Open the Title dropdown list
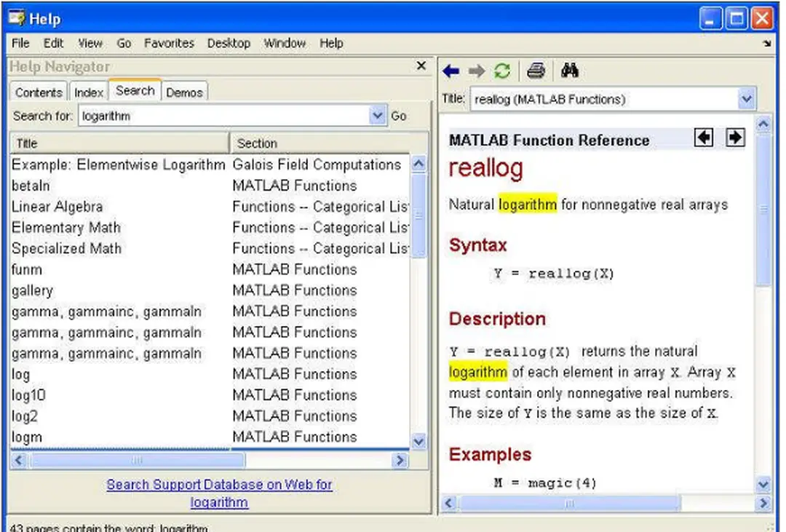The height and width of the screenshot is (532, 786). pyautogui.click(x=747, y=98)
